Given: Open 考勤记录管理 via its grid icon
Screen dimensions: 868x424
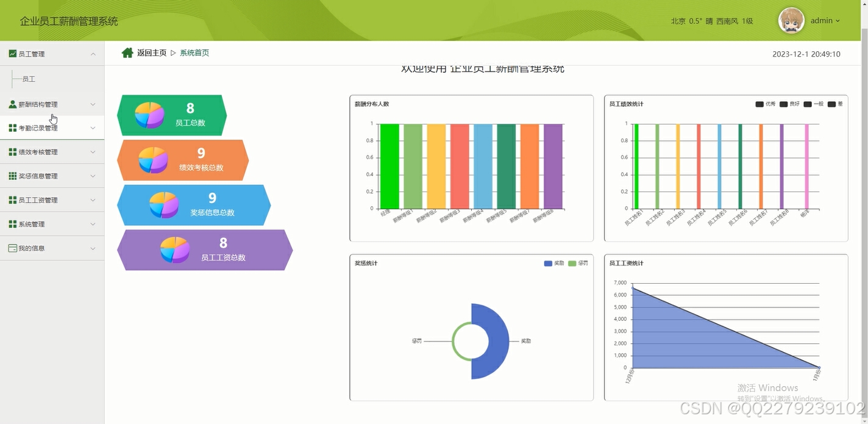Looking at the screenshot, I should pyautogui.click(x=12, y=128).
